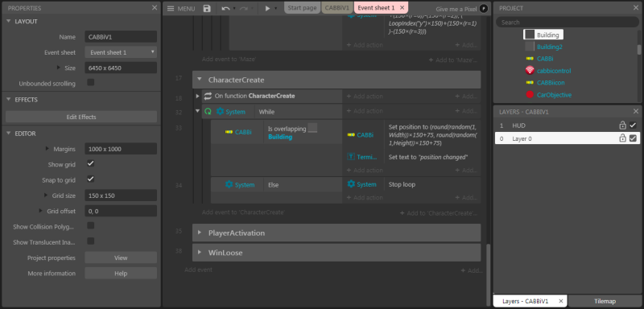Disable the Show grid checkbox
Image resolution: width=644 pixels, height=309 pixels.
[91, 163]
